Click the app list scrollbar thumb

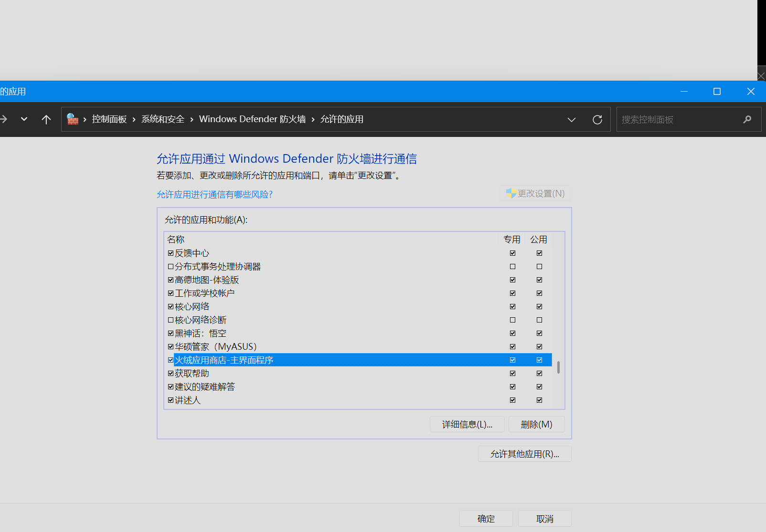point(558,367)
